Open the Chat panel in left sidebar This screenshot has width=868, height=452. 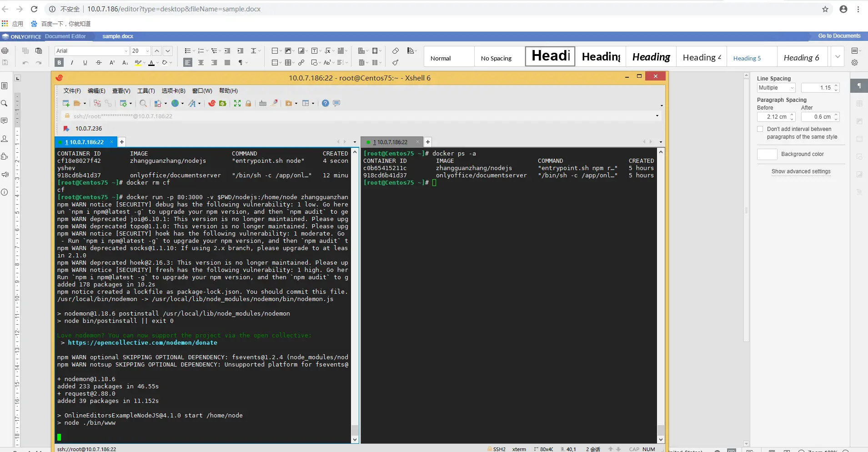click(5, 139)
